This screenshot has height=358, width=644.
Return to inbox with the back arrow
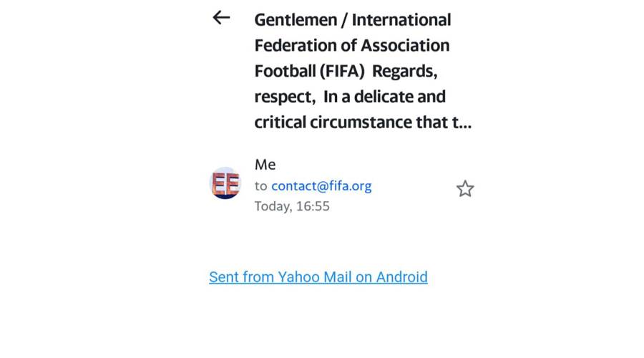[221, 19]
